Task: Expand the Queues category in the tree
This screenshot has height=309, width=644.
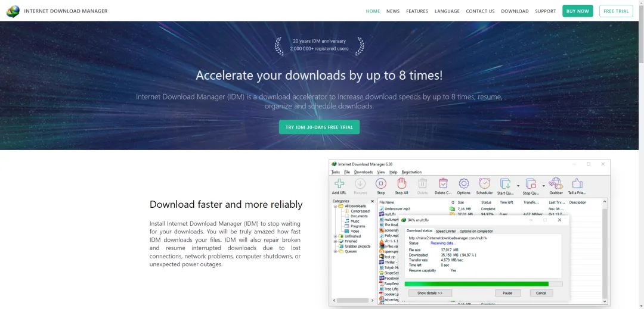Action: (335, 251)
